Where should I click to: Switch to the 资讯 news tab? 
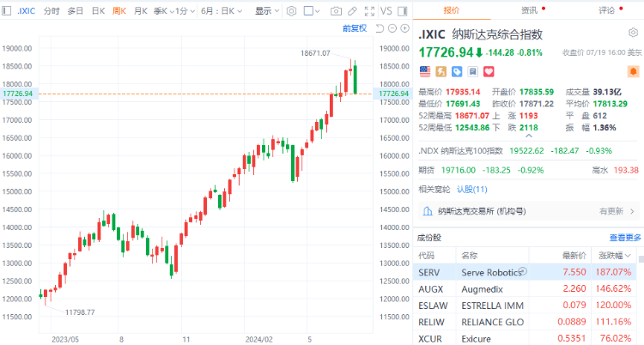[x=529, y=11]
